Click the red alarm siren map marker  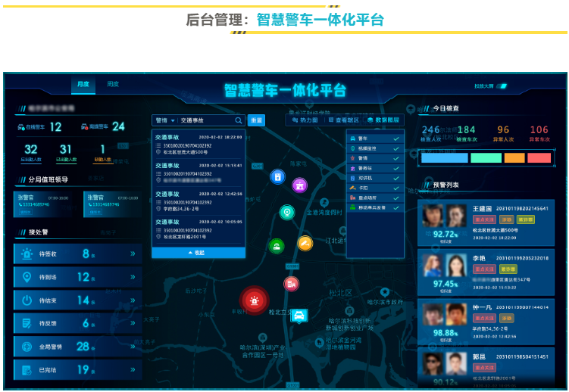[254, 300]
